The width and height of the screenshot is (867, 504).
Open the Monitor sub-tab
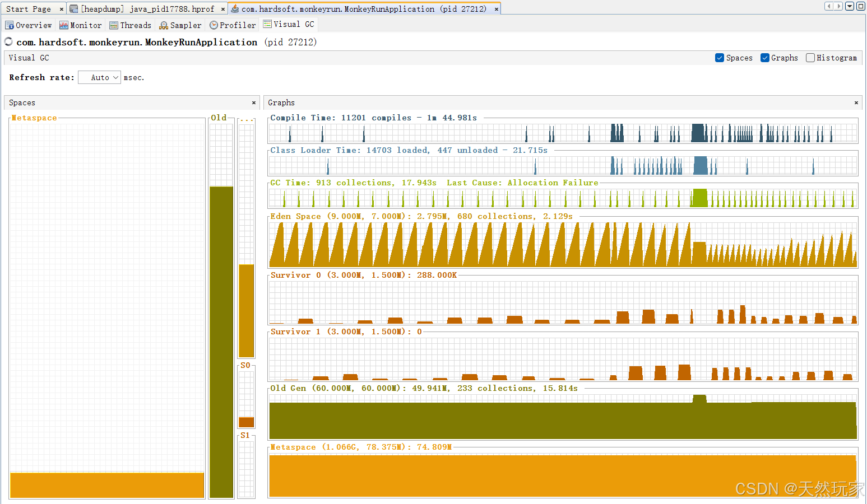pyautogui.click(x=81, y=25)
